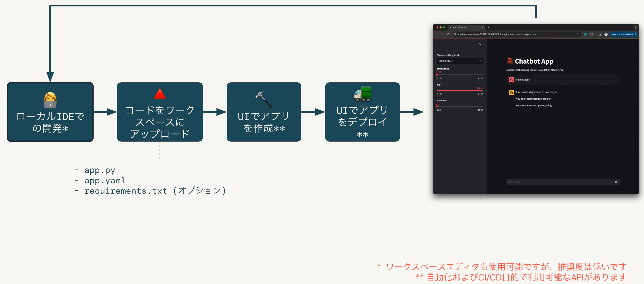Close the Streamlit sidebar
This screenshot has height=284, width=644.
pyautogui.click(x=480, y=44)
